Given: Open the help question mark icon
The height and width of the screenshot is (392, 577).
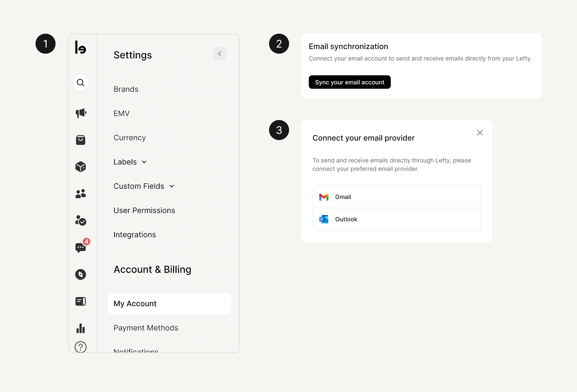Looking at the screenshot, I should (x=81, y=347).
